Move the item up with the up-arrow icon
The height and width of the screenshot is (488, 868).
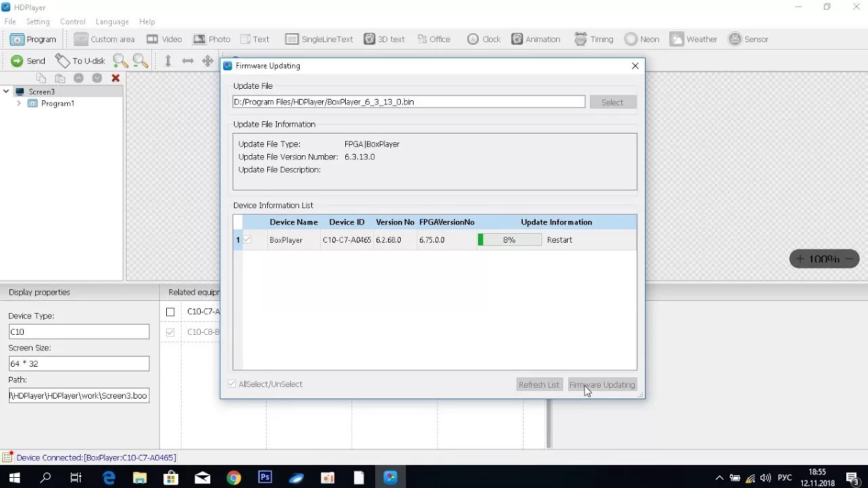(x=79, y=78)
